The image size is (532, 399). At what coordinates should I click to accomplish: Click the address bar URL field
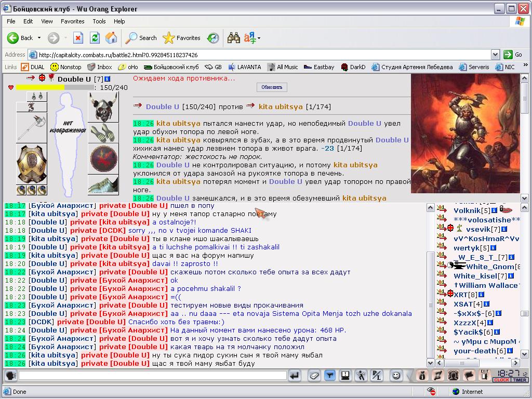pyautogui.click(x=260, y=55)
